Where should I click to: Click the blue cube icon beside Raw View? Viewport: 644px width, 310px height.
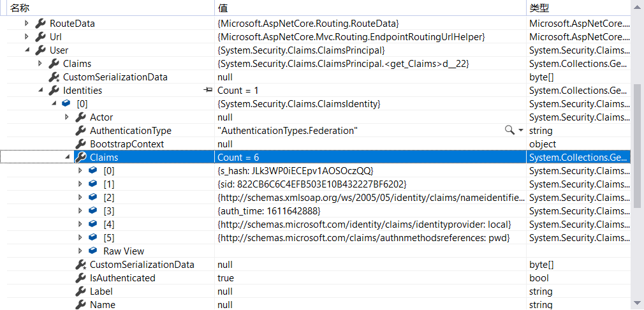click(x=93, y=251)
